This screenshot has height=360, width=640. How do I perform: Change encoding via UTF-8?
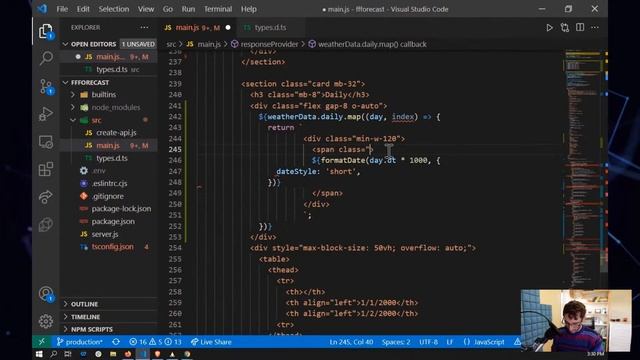pyautogui.click(x=428, y=342)
